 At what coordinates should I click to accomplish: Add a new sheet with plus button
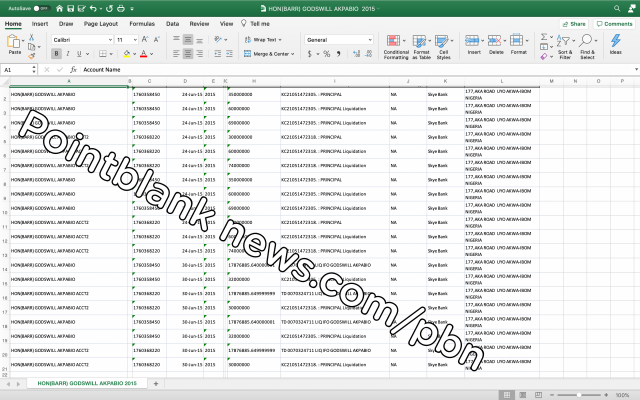point(156,383)
